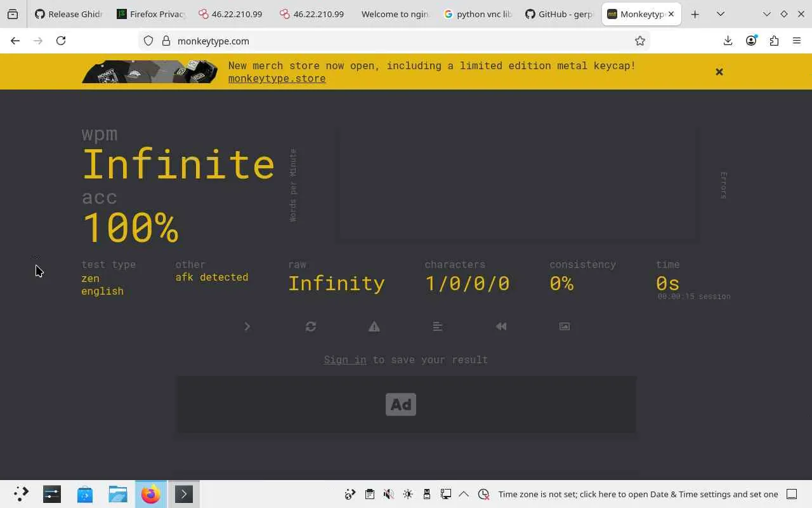This screenshot has width=812, height=508.
Task: Click the wpm value 'Infinite'
Action: (x=178, y=164)
